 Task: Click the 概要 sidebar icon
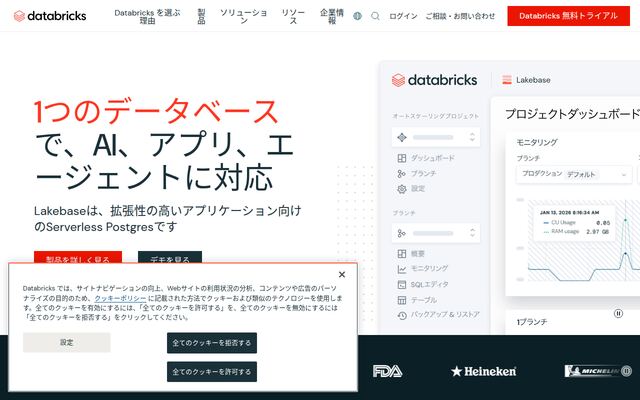pyautogui.click(x=402, y=254)
